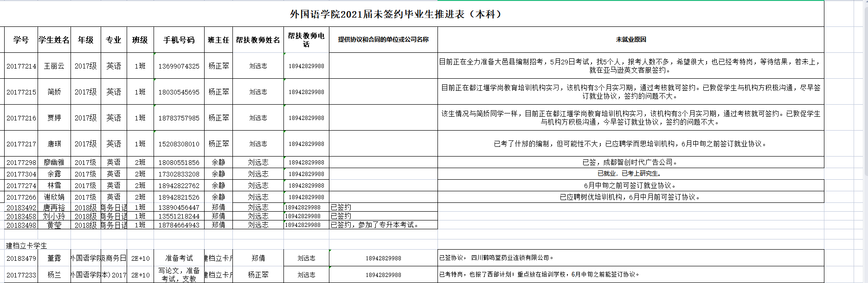Select phone number 18784664943
This screenshot has width=868, height=283.
(179, 225)
